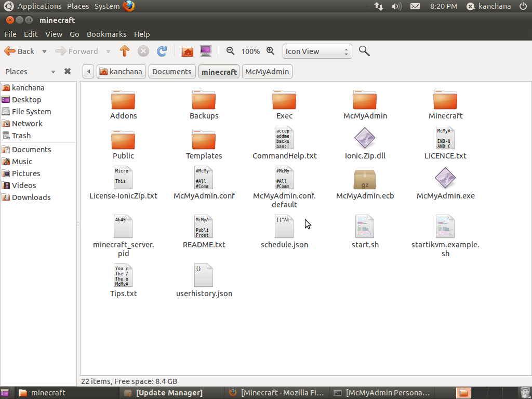Open the Go menu
Screen dimensions: 532x399
coord(74,34)
